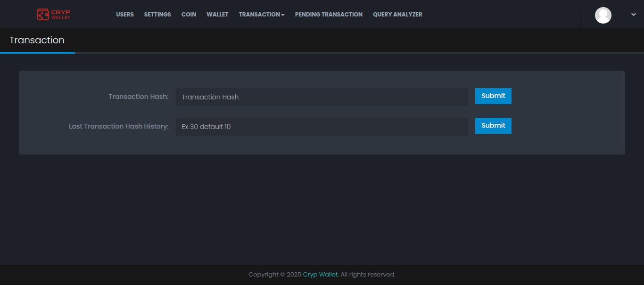Launch the Query Analyzer page
This screenshot has width=644, height=285.
click(397, 15)
